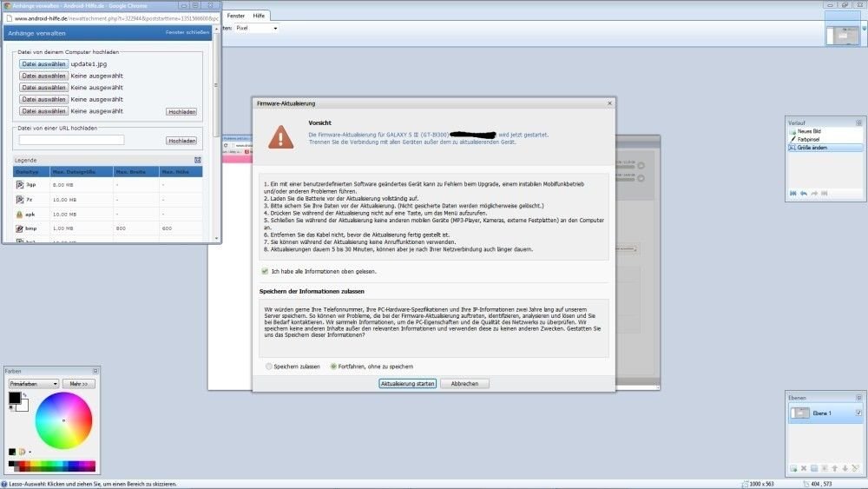Close the Firmware-Aktualisierung dialog via X

point(609,103)
